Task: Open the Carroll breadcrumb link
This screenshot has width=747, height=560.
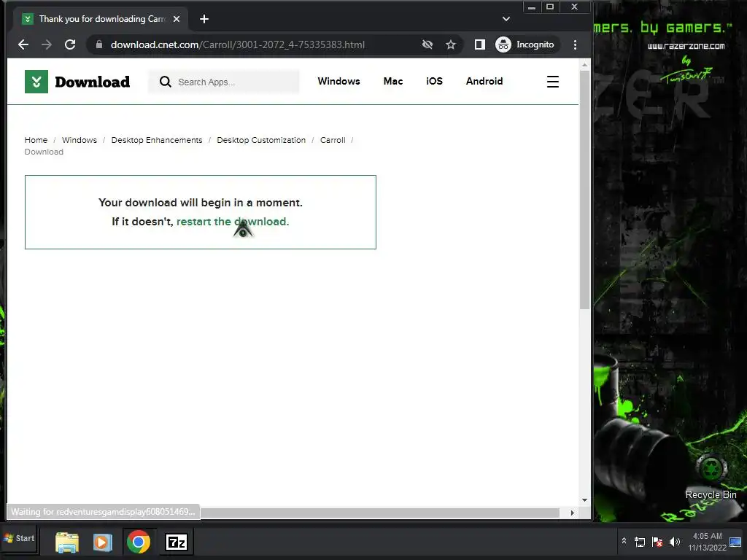Action: pos(333,140)
